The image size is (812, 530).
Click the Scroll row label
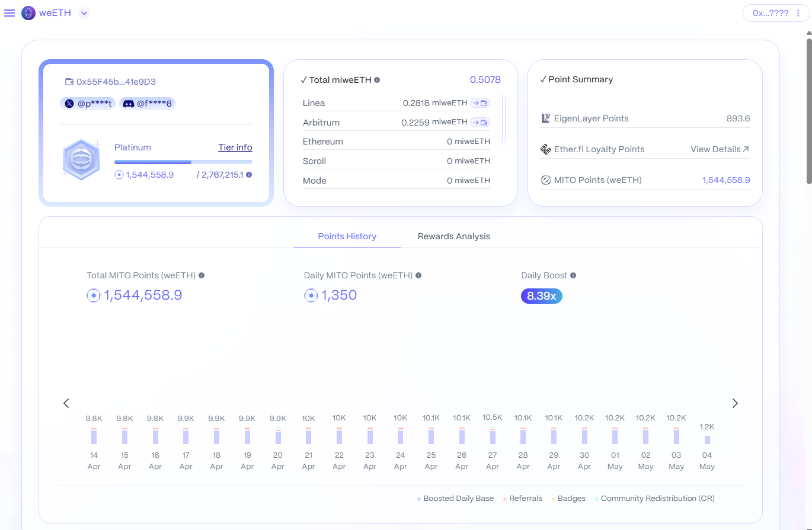[314, 161]
